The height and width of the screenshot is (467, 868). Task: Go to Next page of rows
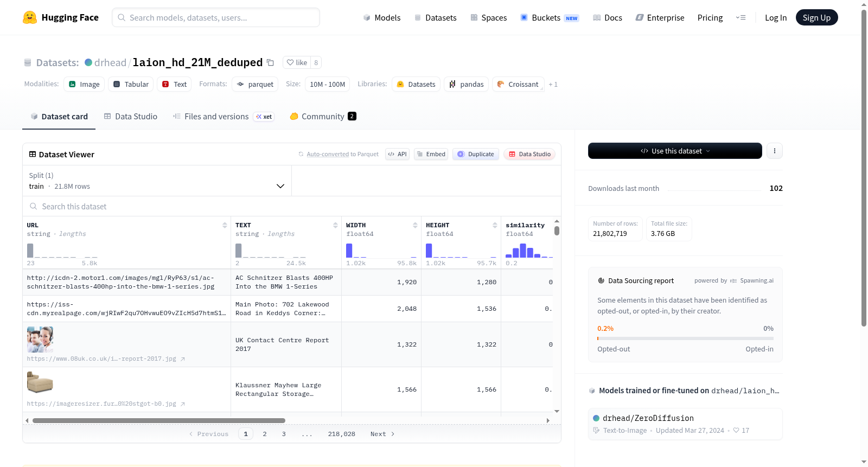382,434
